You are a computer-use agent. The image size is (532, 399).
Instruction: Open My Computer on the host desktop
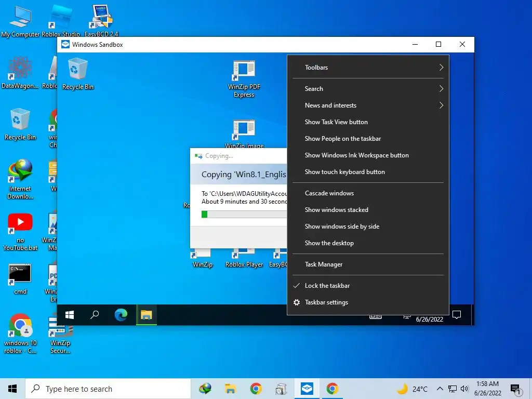pos(20,21)
